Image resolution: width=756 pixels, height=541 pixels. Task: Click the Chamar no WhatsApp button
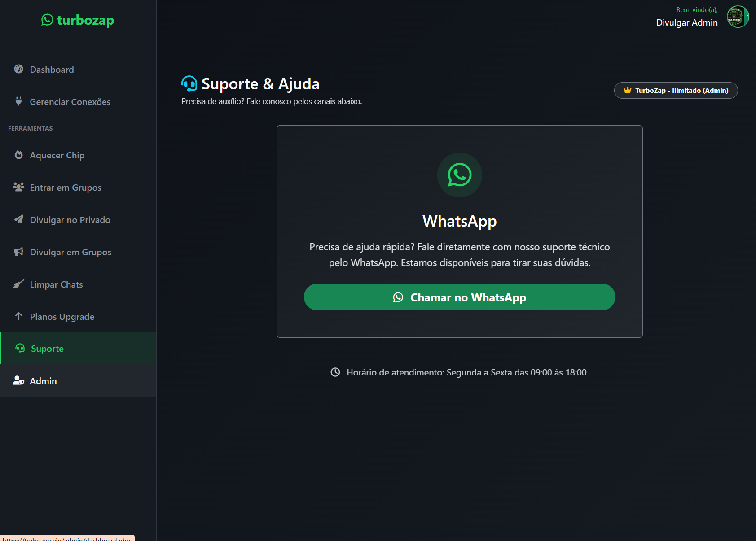tap(460, 297)
